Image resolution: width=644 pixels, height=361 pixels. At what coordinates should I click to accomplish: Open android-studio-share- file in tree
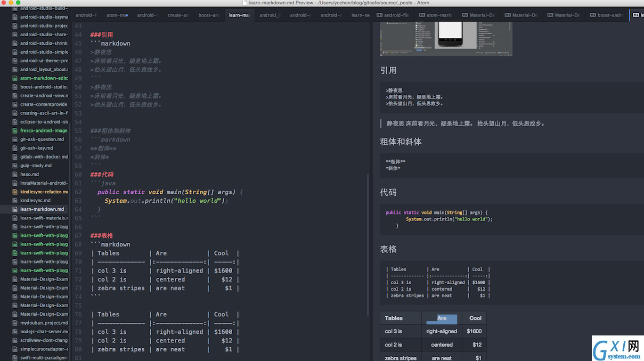tap(44, 35)
